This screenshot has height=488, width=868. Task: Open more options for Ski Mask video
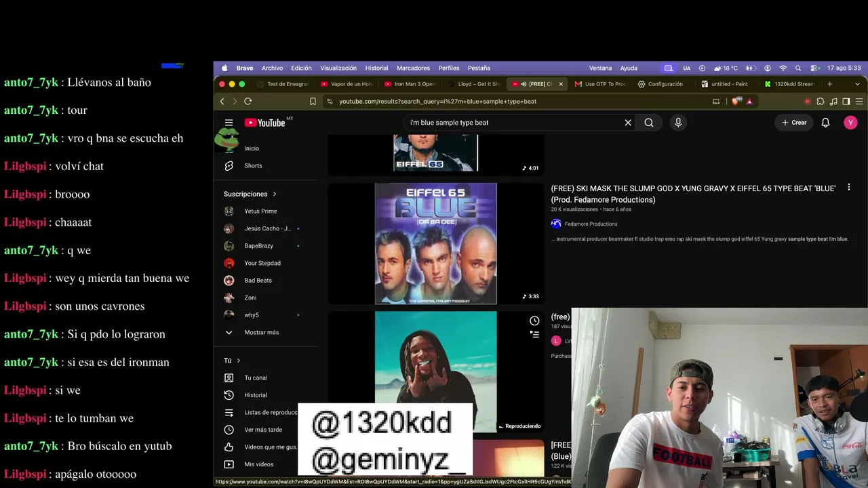pos(848,188)
